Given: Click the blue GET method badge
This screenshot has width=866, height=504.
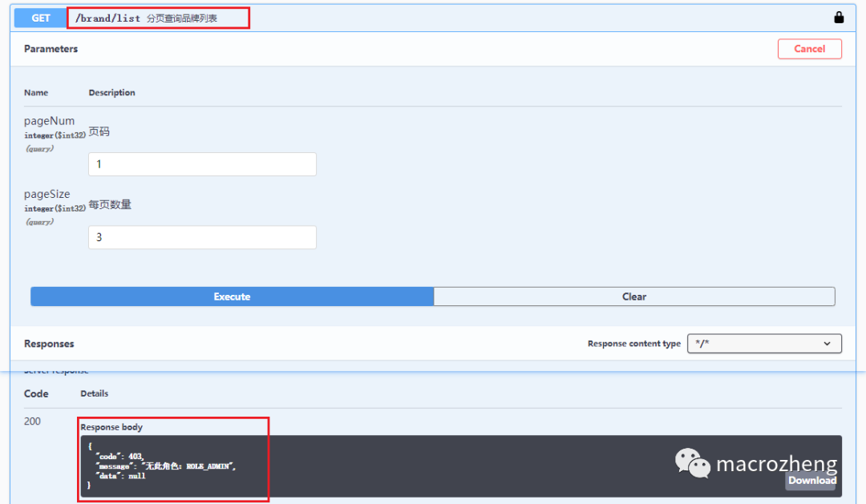Looking at the screenshot, I should tap(40, 18).
